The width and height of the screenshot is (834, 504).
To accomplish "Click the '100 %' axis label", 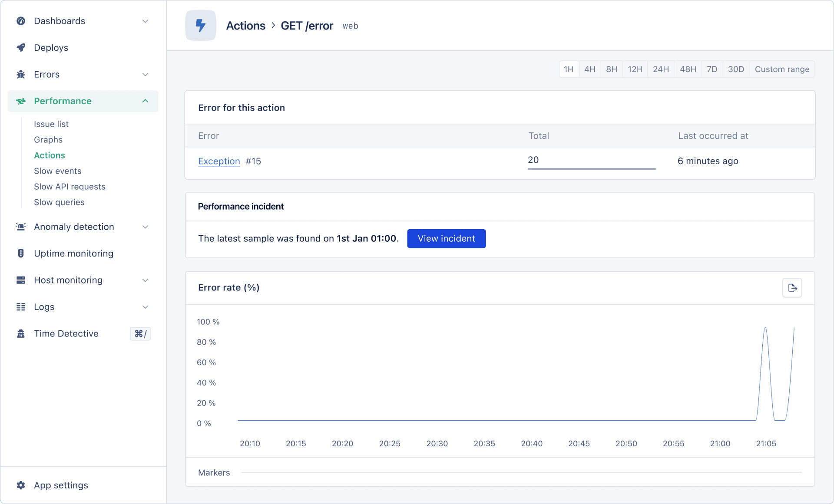I will 208,322.
